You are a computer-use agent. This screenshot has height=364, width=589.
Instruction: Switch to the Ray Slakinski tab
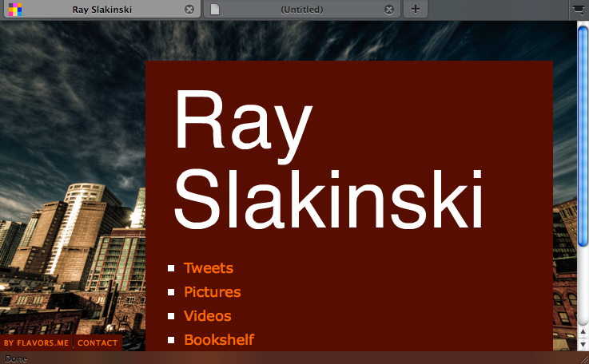click(101, 10)
